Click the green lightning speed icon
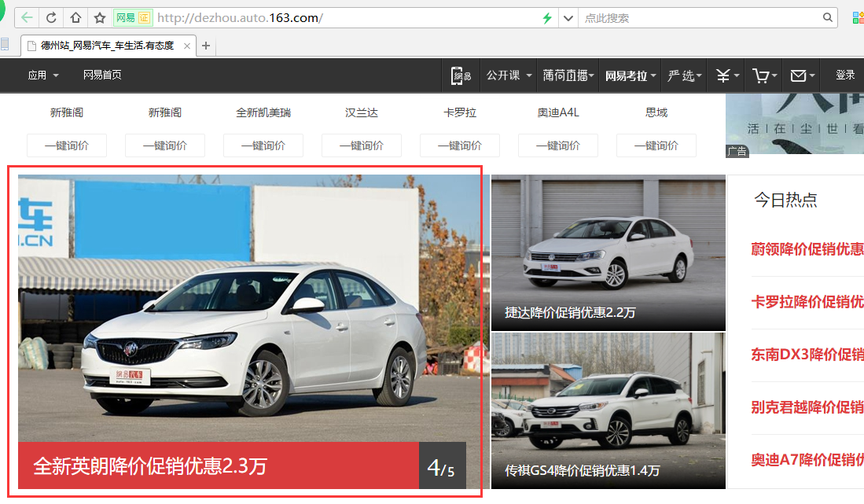This screenshot has width=864, height=504. (546, 18)
